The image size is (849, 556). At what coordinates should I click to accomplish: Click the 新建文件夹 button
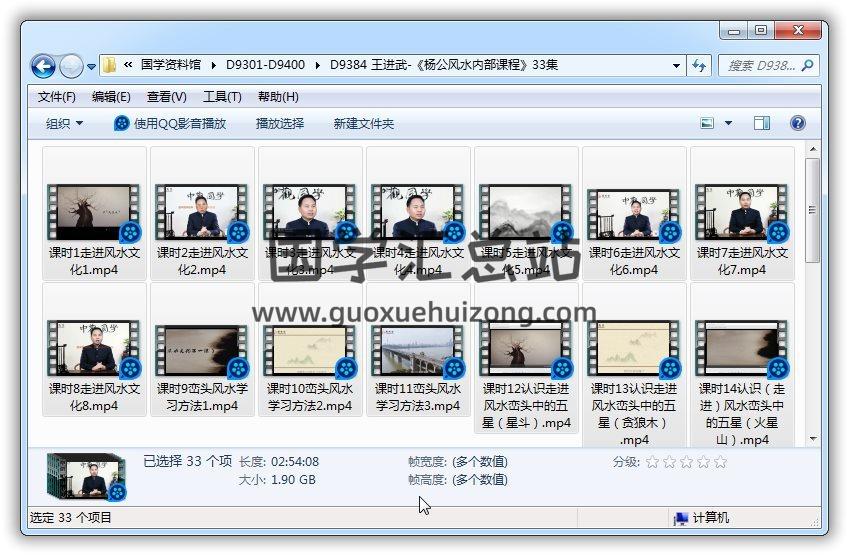363,123
